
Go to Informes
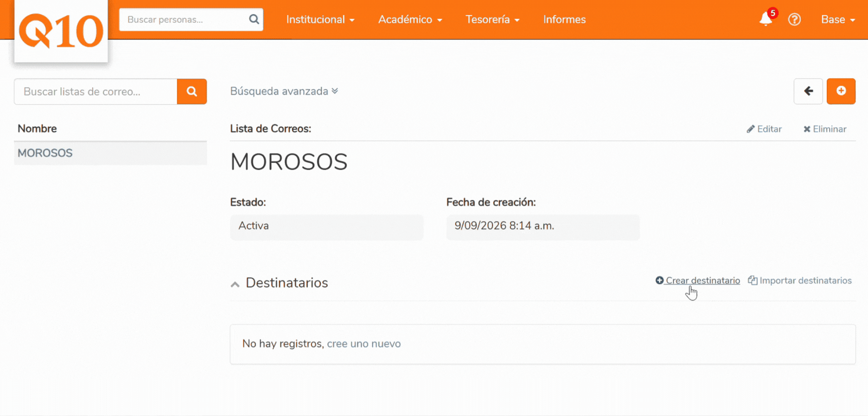point(564,20)
